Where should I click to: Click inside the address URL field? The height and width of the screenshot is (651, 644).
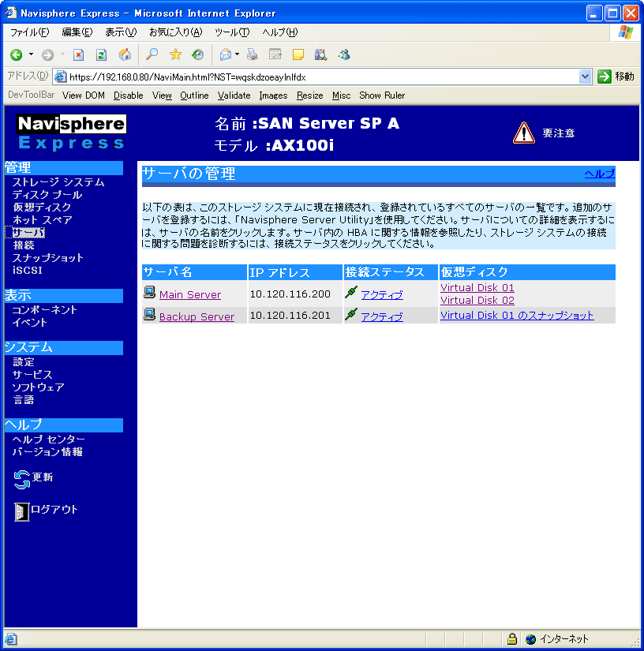pos(316,77)
